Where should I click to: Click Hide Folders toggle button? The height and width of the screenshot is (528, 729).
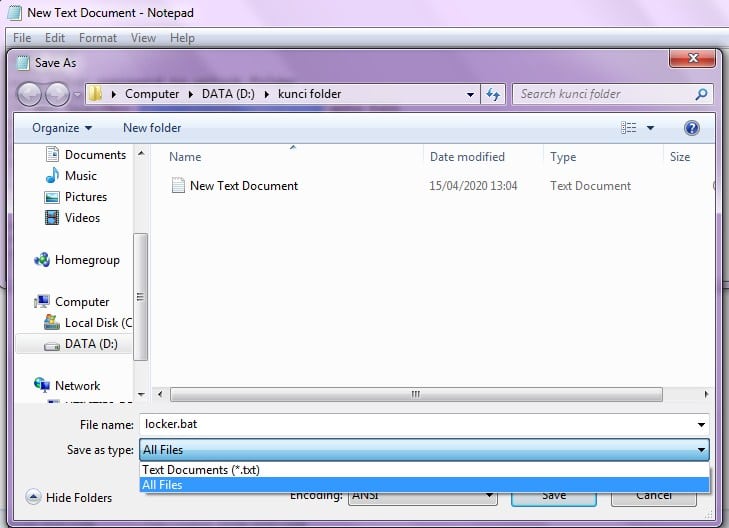[69, 497]
